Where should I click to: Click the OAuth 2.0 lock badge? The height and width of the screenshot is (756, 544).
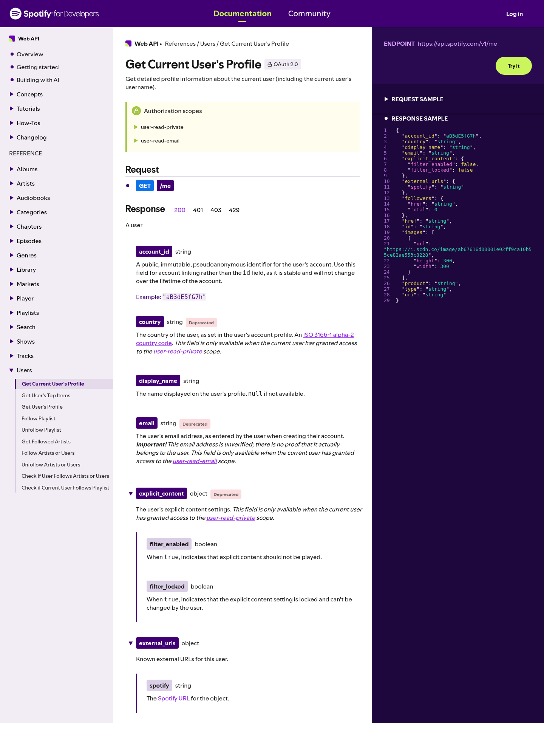pyautogui.click(x=283, y=64)
